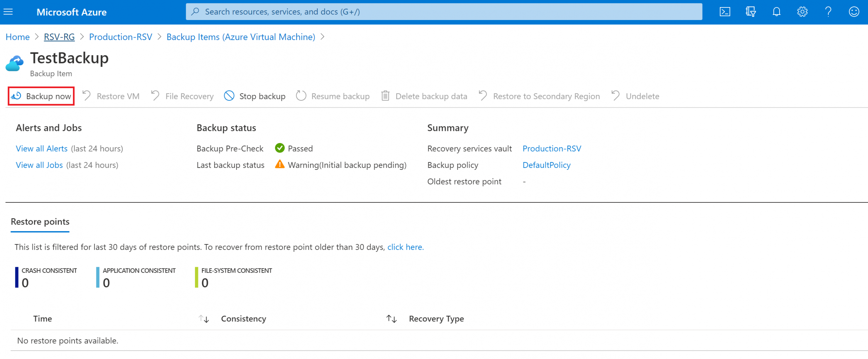
Task: Click File Recovery toolbar button
Action: (182, 96)
